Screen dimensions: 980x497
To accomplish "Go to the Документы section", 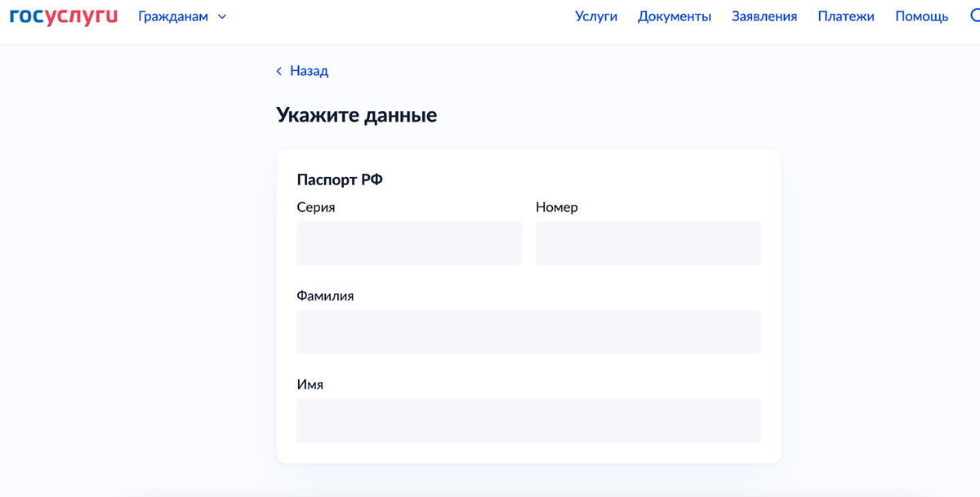I will (x=675, y=16).
